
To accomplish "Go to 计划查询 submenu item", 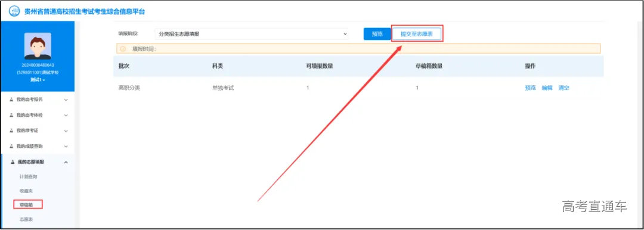I will (x=29, y=176).
